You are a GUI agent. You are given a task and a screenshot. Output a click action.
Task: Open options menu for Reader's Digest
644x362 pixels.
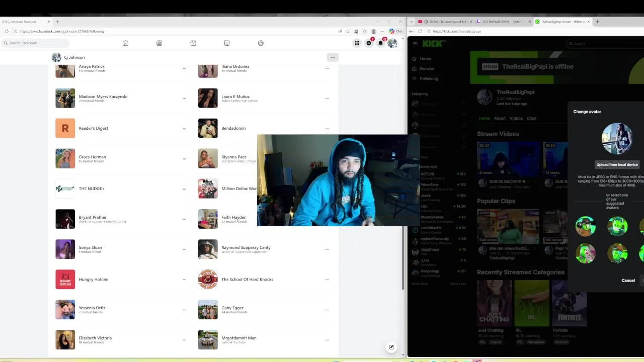pos(184,129)
